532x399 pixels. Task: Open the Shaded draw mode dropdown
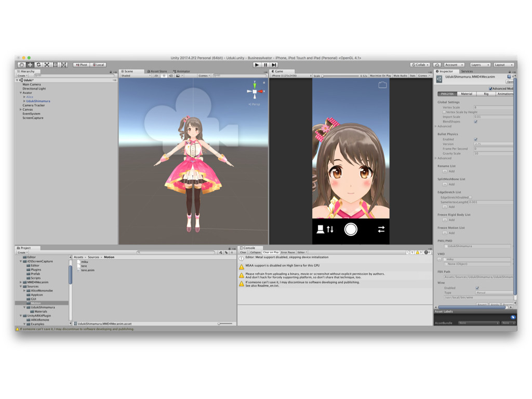[x=136, y=76]
